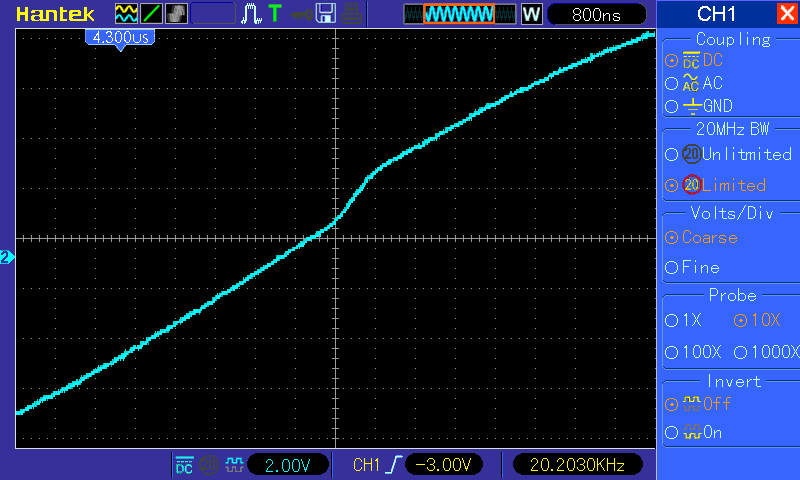Click the gray persistence waveform icon
800x480 pixels.
tap(177, 14)
